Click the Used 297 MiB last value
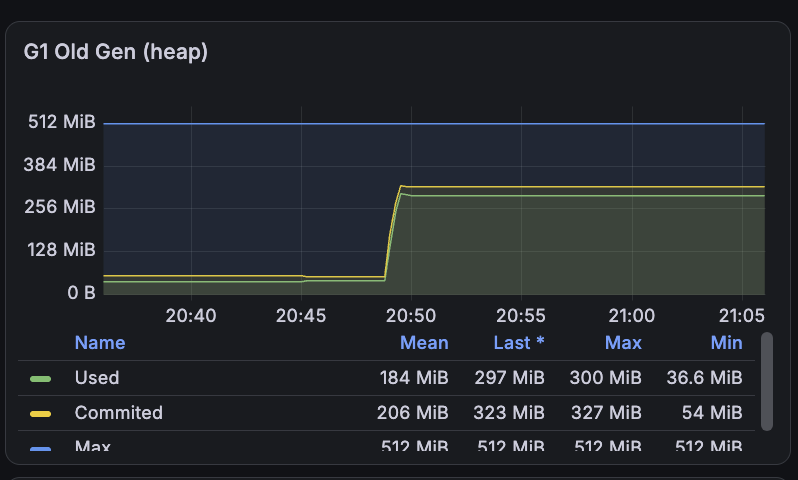The height and width of the screenshot is (480, 798). [509, 378]
